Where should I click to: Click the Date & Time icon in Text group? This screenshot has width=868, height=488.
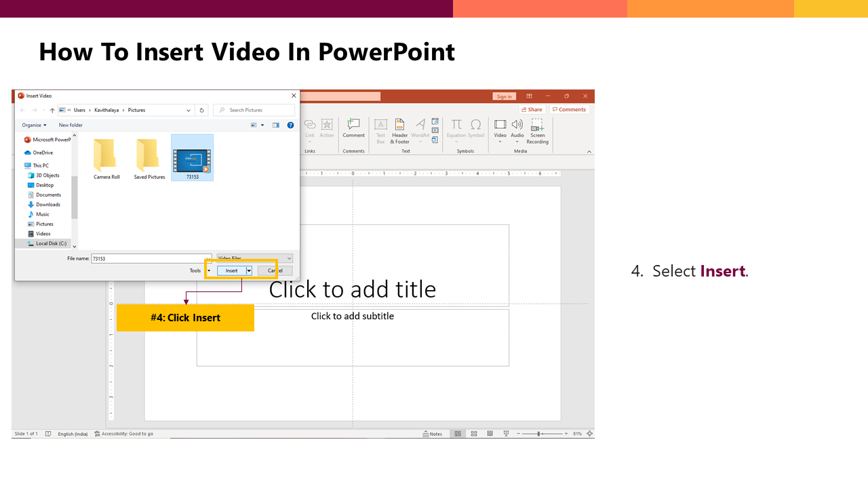(435, 122)
